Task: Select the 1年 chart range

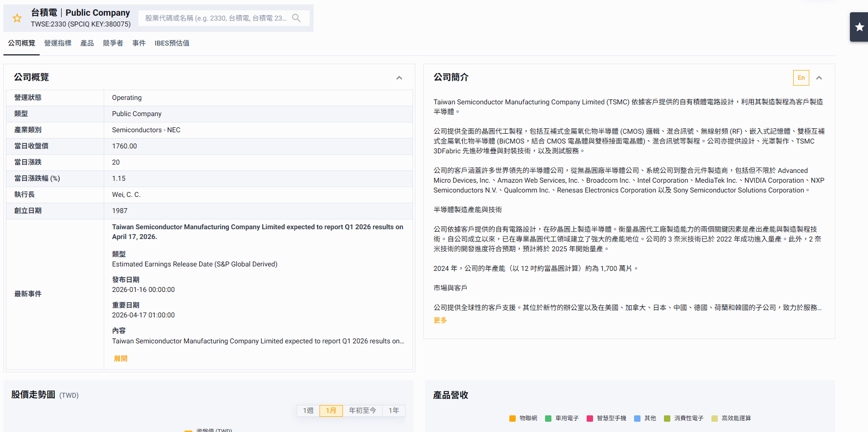Action: tap(394, 410)
